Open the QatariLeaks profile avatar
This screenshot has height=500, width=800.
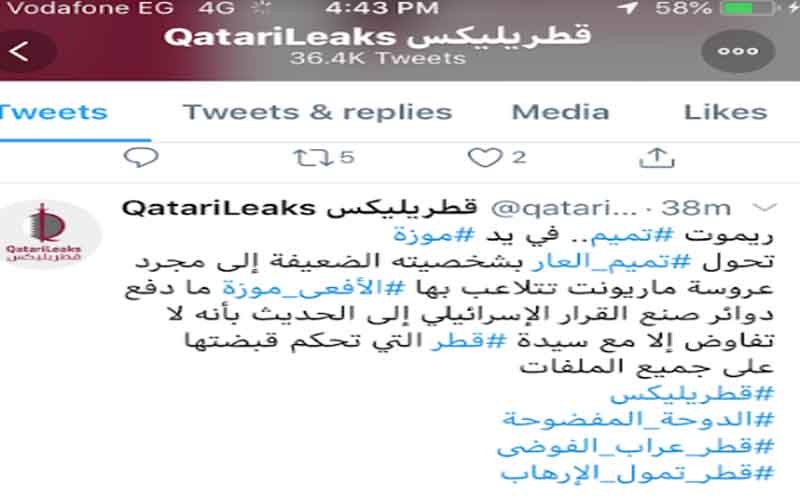(49, 233)
